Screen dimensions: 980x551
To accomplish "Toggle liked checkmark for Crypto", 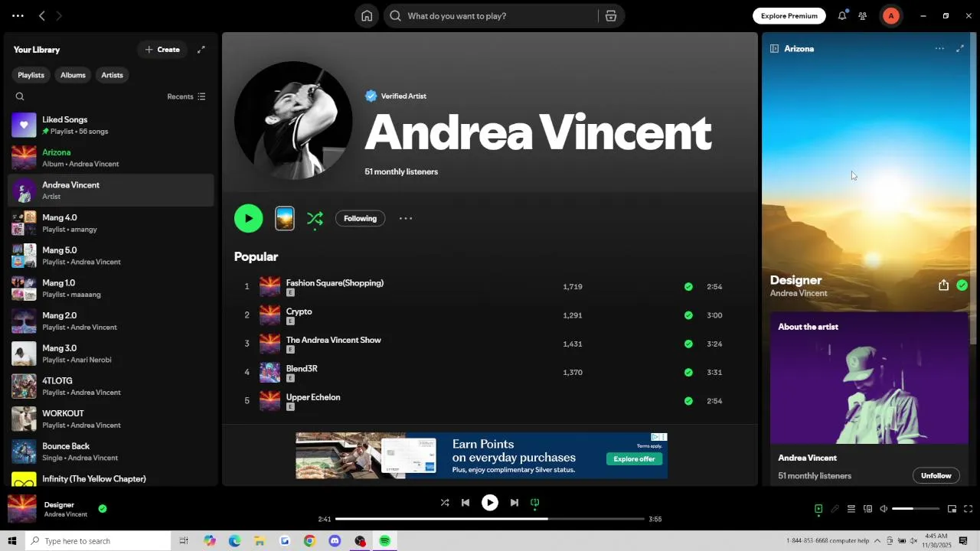I will point(688,315).
